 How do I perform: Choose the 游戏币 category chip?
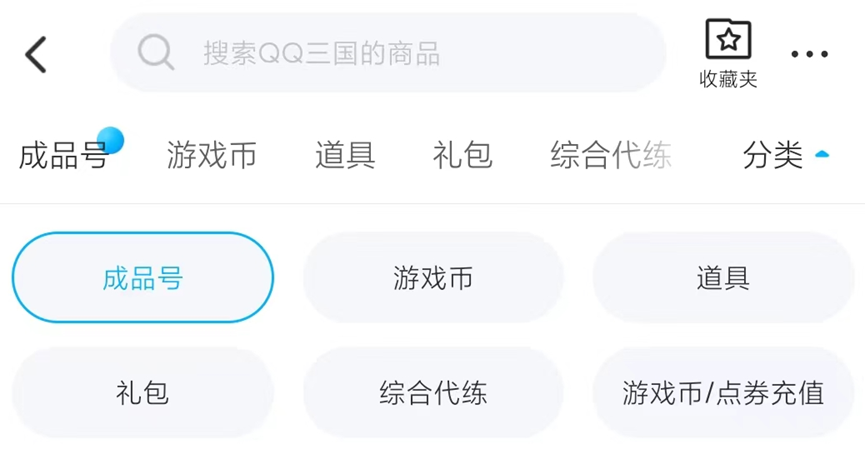click(x=433, y=277)
